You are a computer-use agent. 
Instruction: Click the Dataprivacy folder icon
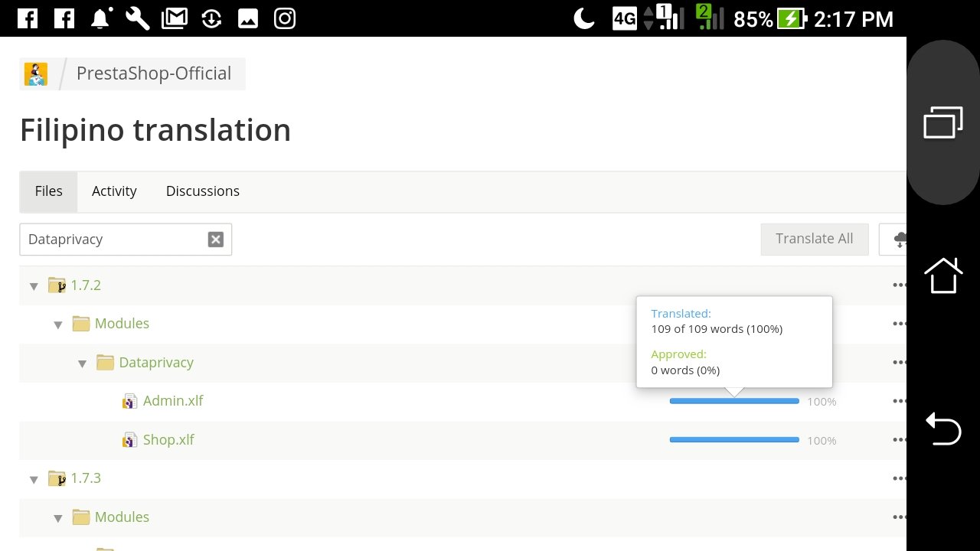105,363
